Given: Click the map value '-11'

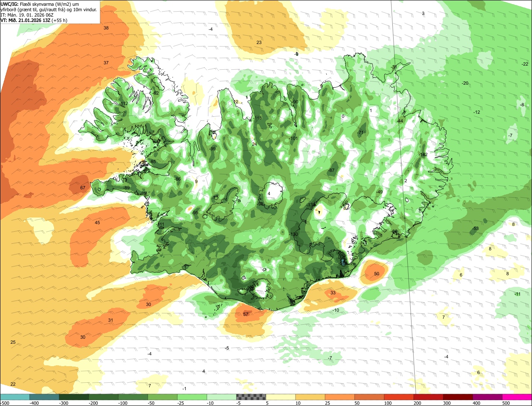Looking at the screenshot, I should click(517, 294).
